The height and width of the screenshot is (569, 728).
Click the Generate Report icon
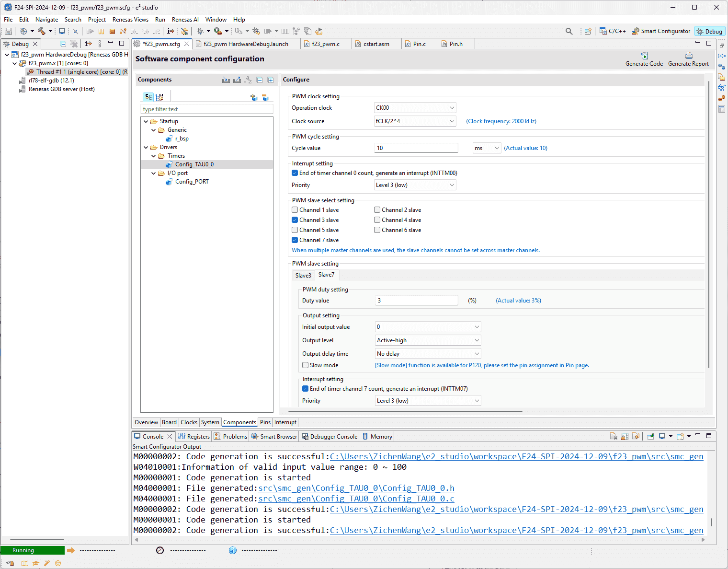tap(688, 56)
